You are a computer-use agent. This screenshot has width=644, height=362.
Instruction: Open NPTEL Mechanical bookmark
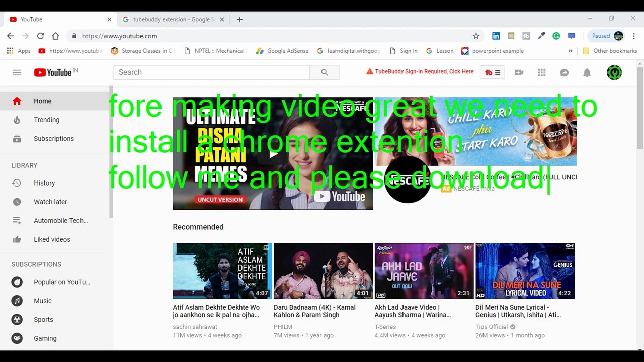(x=215, y=51)
